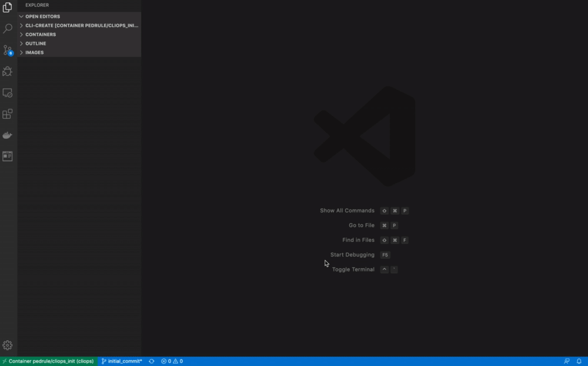This screenshot has width=588, height=366.
Task: Open the Manage gear icon
Action: [x=8, y=345]
